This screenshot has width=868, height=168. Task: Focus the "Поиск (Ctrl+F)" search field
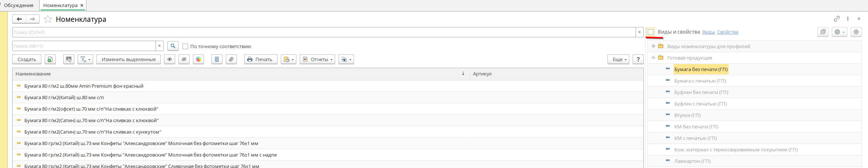click(x=324, y=33)
